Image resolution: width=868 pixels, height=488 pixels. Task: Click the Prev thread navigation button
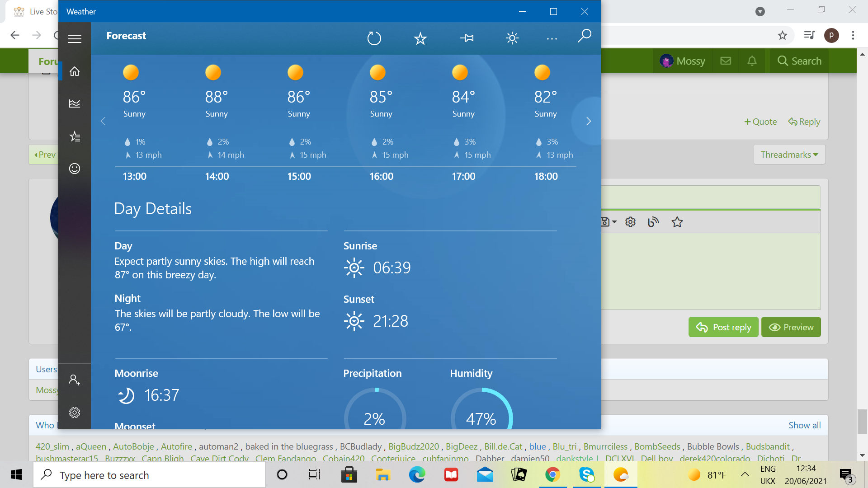(44, 155)
